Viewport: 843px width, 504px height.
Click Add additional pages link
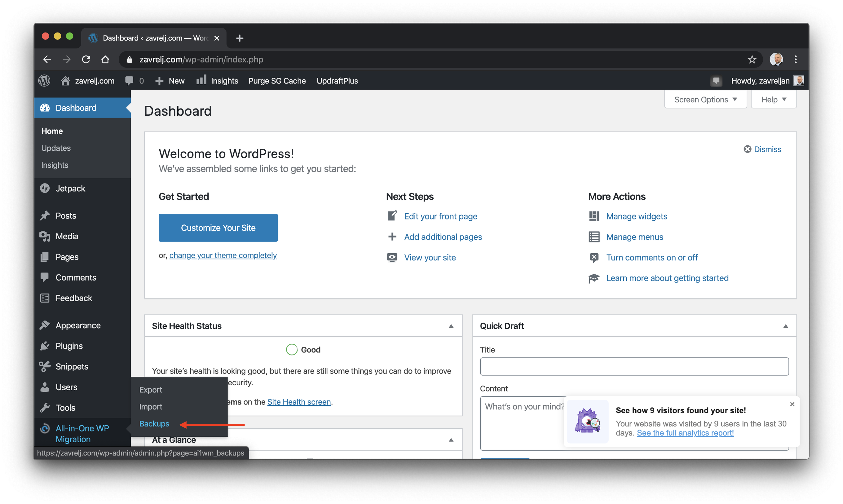click(443, 237)
